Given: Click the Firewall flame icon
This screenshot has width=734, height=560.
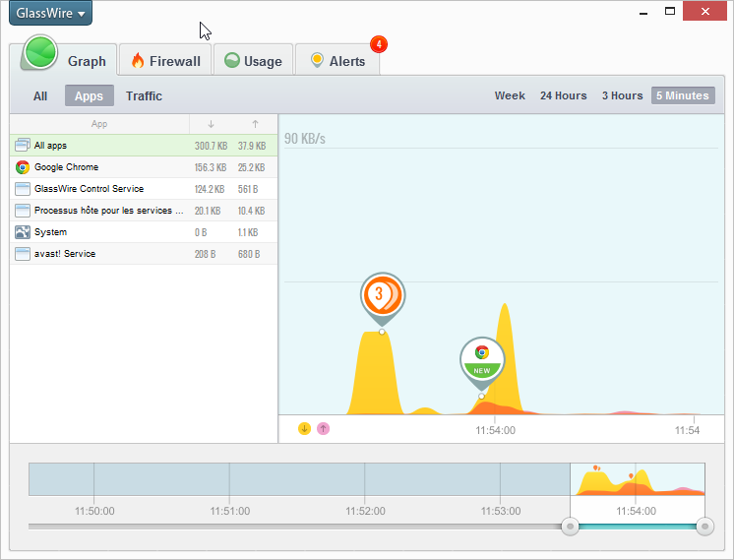Looking at the screenshot, I should coord(138,60).
